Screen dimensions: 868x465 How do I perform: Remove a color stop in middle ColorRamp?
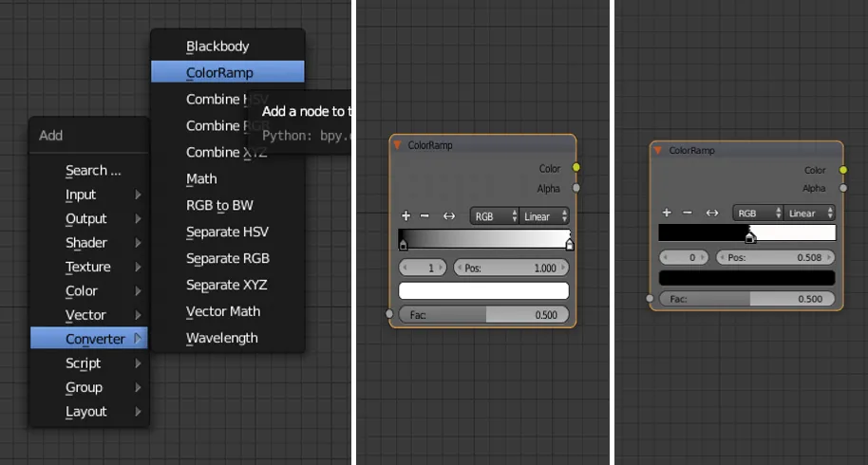click(425, 215)
